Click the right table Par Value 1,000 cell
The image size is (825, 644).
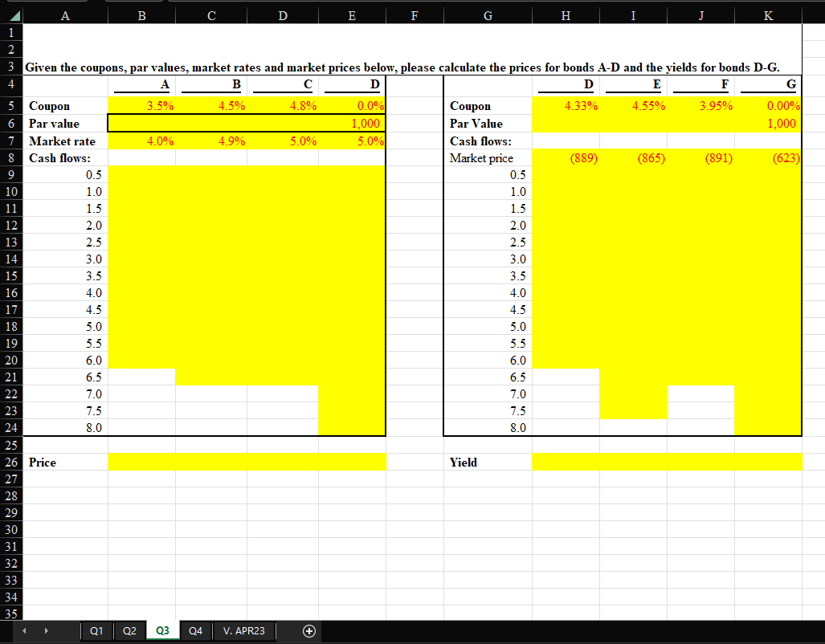pos(768,124)
